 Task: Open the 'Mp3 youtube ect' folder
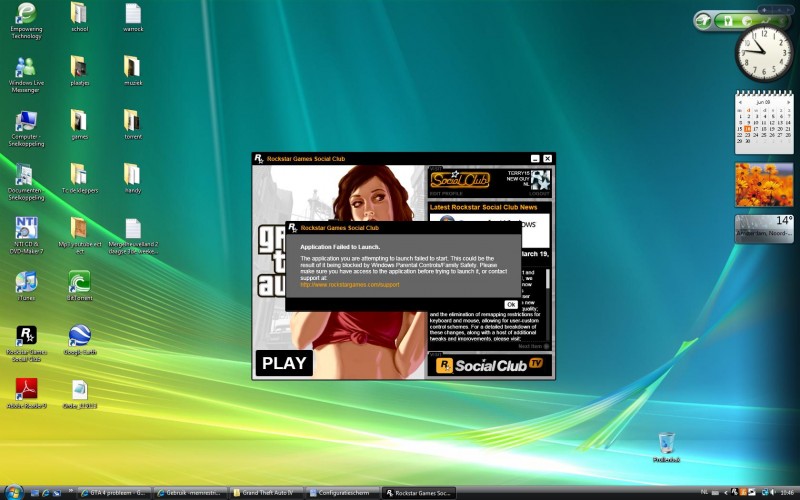click(79, 236)
